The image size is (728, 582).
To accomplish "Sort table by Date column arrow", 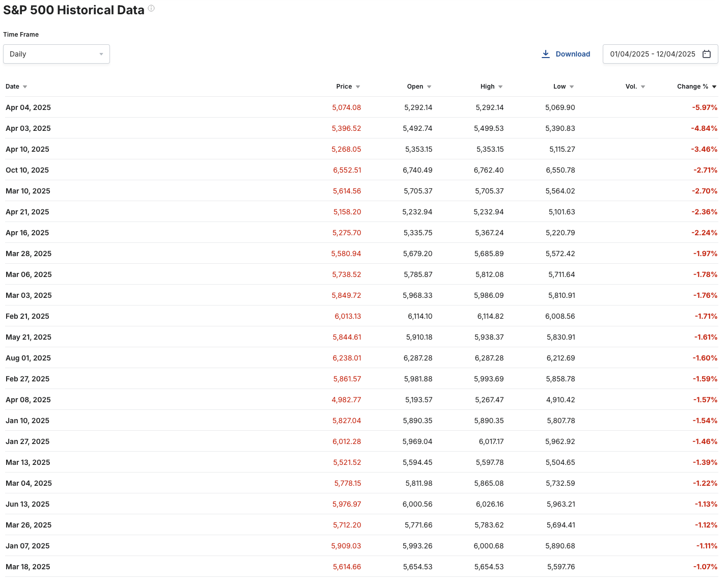I will click(25, 87).
